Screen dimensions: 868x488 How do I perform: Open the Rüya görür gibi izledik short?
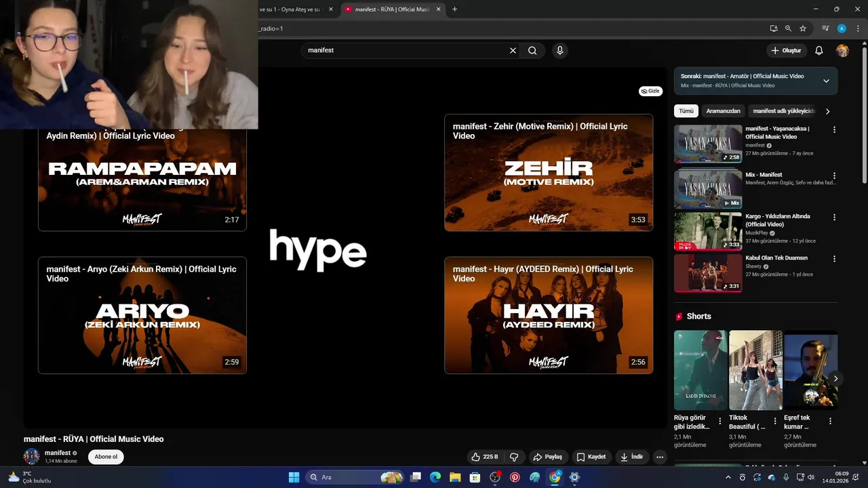click(701, 370)
